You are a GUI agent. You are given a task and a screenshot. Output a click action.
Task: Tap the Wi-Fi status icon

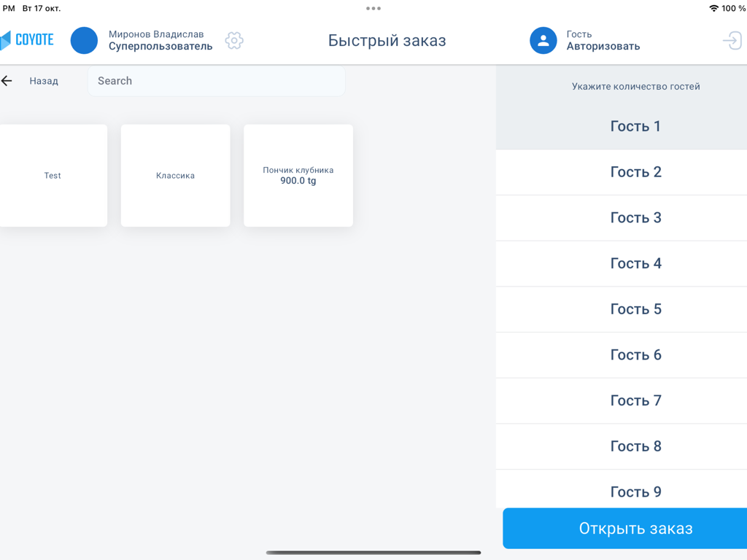click(713, 9)
